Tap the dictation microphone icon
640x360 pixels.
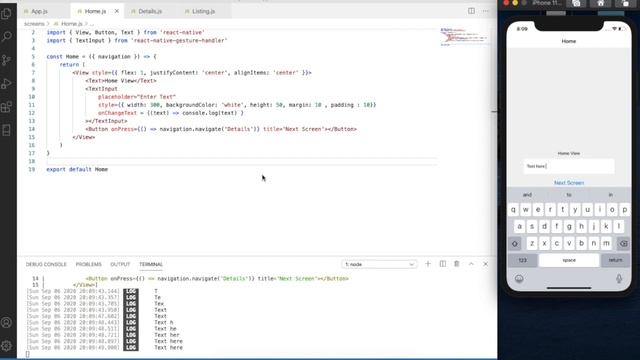(x=619, y=279)
